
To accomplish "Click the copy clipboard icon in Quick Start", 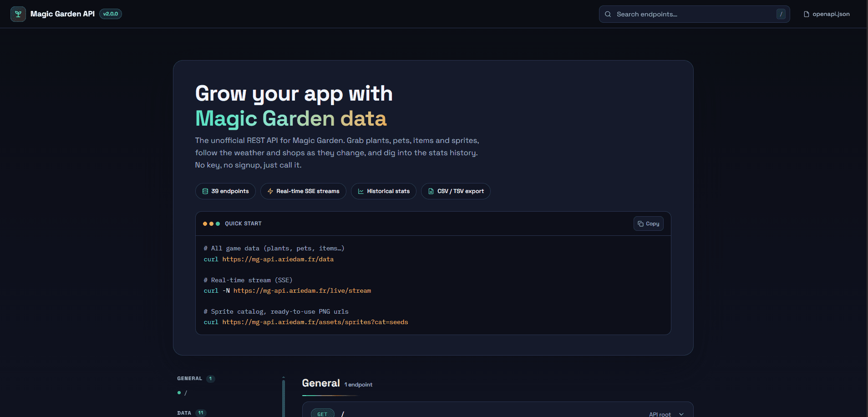I will pos(640,224).
